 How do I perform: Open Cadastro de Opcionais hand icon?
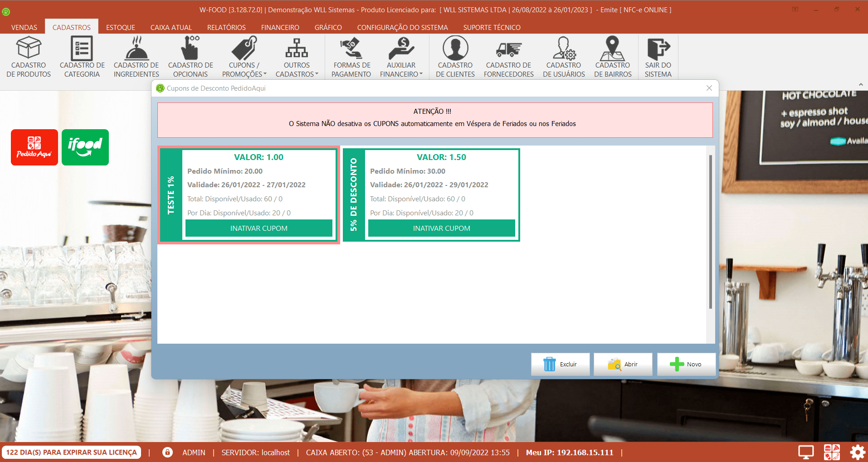point(190,48)
